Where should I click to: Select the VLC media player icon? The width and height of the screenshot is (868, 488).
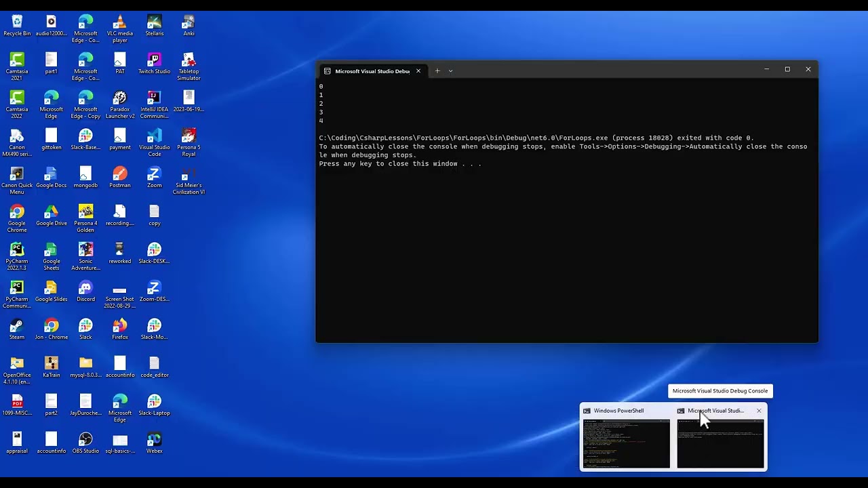click(x=120, y=29)
